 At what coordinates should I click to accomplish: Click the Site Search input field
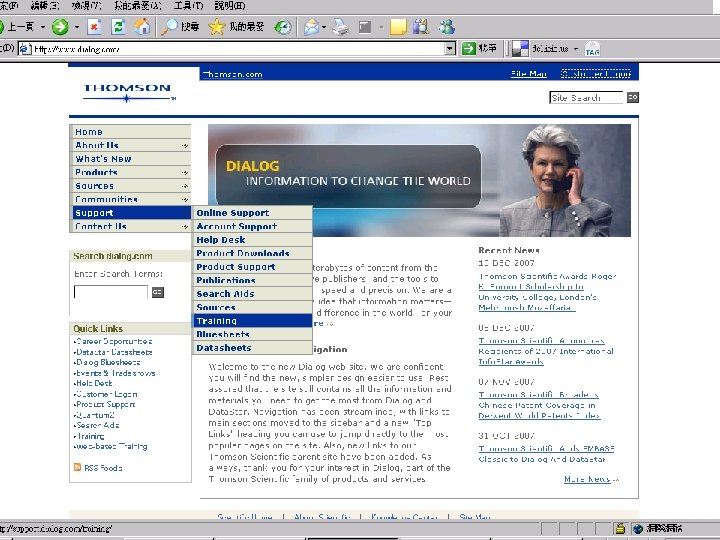click(x=586, y=97)
